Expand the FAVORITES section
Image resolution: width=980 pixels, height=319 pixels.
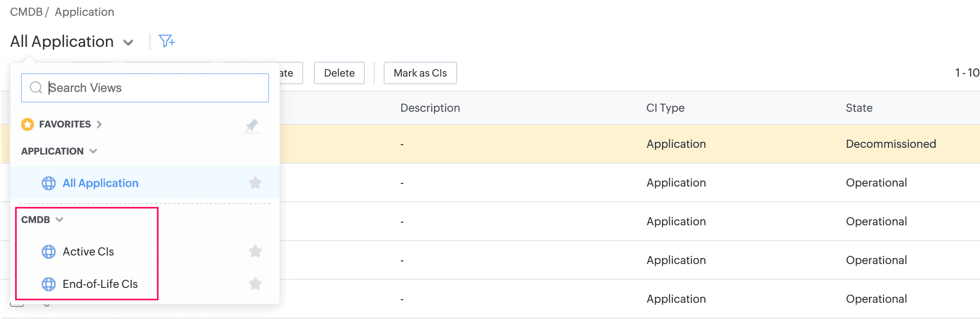point(99,124)
